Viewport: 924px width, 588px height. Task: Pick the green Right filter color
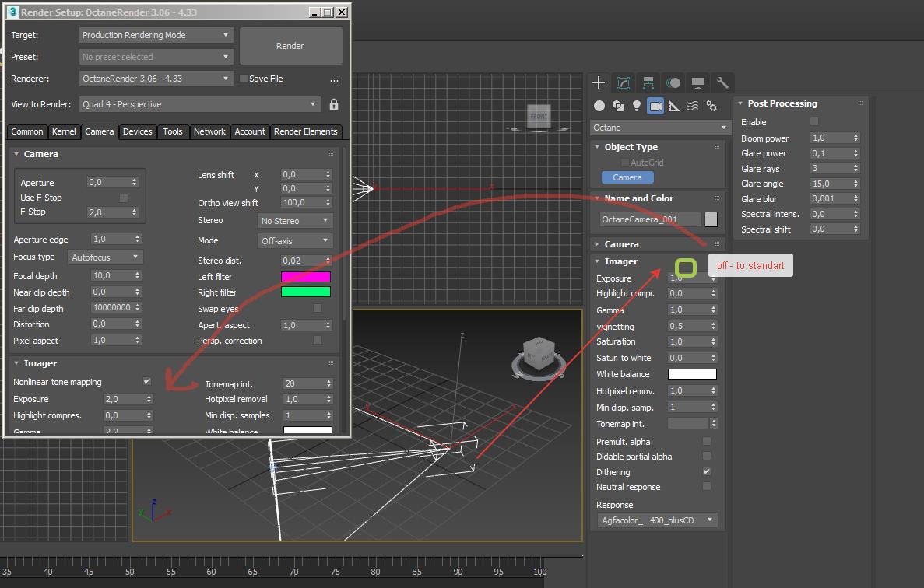[306, 292]
